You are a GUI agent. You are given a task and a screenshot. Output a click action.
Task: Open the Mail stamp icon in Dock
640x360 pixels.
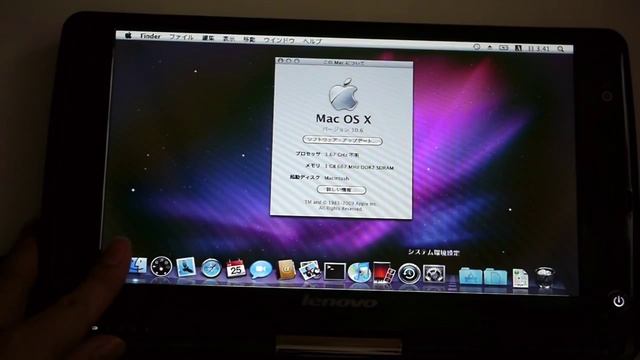pos(186,267)
